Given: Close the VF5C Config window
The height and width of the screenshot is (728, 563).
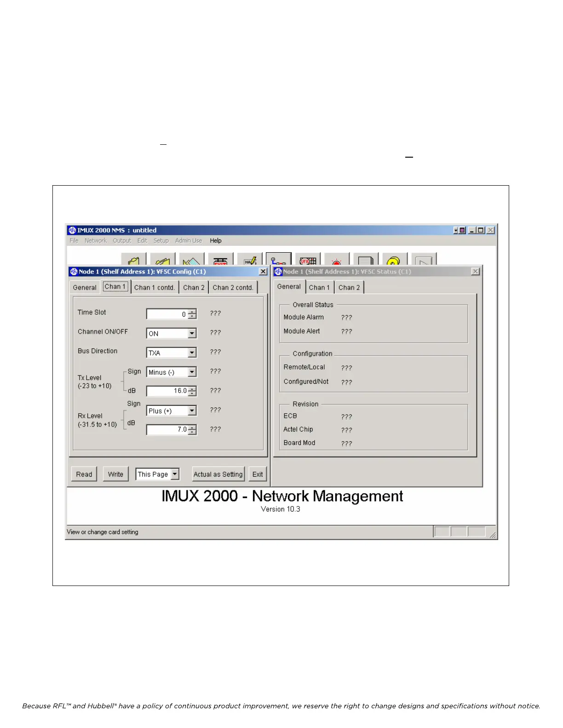Looking at the screenshot, I should tap(263, 272).
